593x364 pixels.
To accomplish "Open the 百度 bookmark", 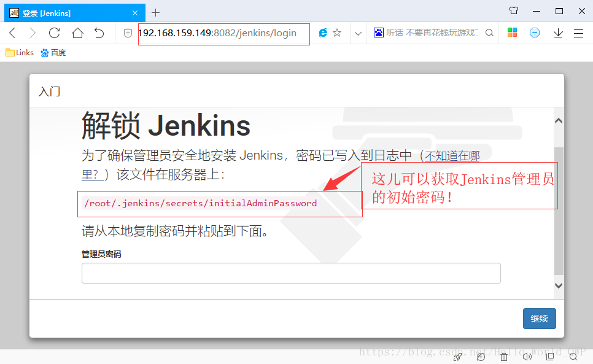I will click(53, 53).
